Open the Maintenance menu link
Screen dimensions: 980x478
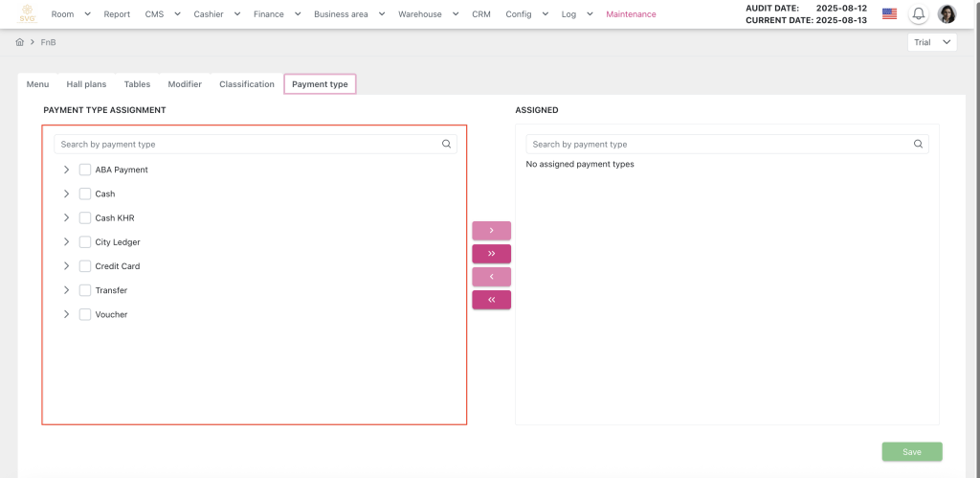pos(631,14)
